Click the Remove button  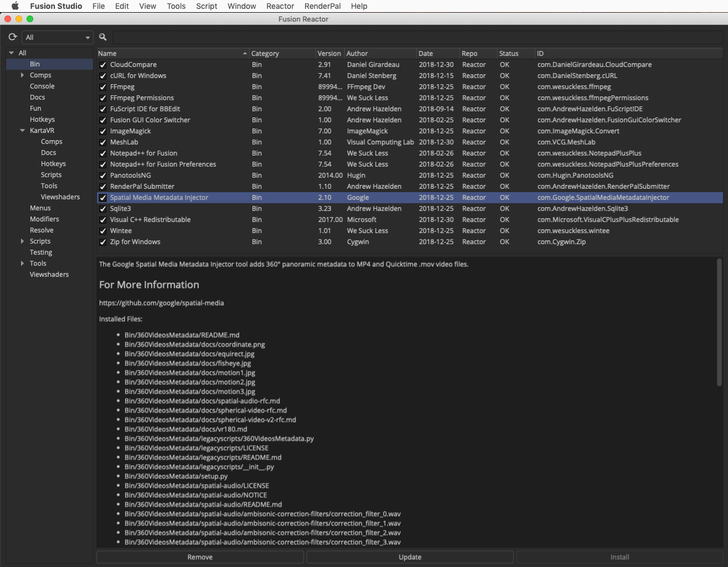[x=200, y=557]
